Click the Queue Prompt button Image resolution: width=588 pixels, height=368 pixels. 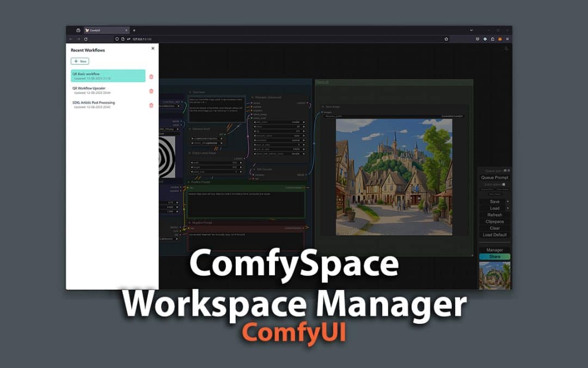[494, 178]
